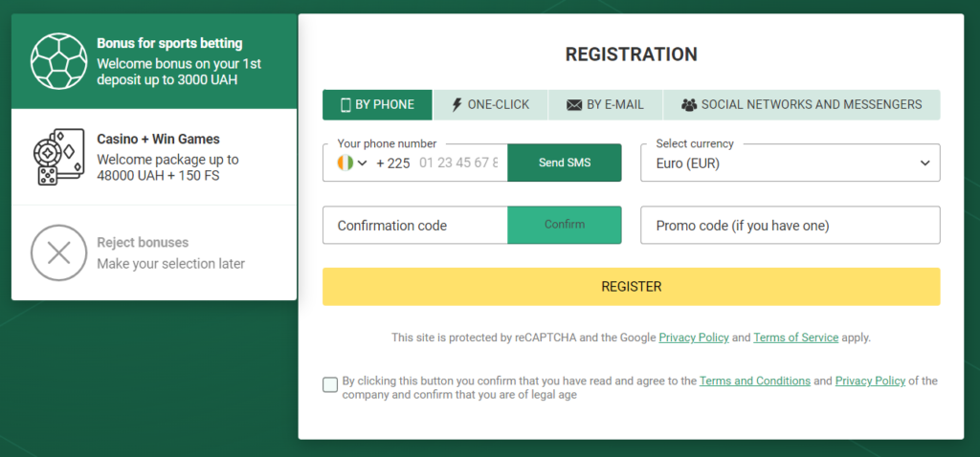980x457 pixels.
Task: Click the Promo code input field
Action: pyautogui.click(x=790, y=225)
